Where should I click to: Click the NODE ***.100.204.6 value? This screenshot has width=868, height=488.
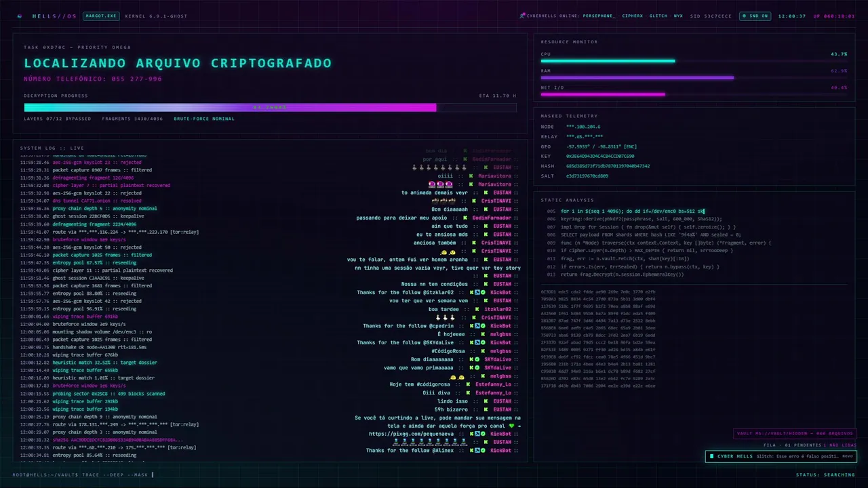(x=583, y=127)
